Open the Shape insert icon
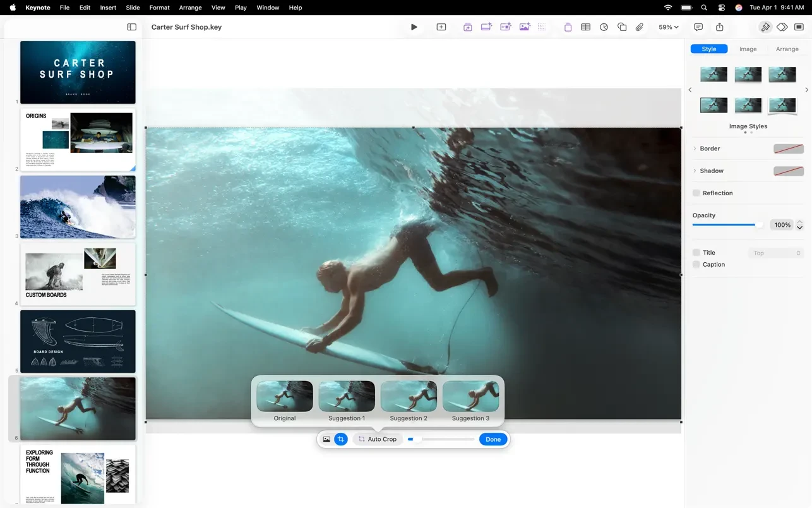Image resolution: width=812 pixels, height=508 pixels. pos(622,27)
